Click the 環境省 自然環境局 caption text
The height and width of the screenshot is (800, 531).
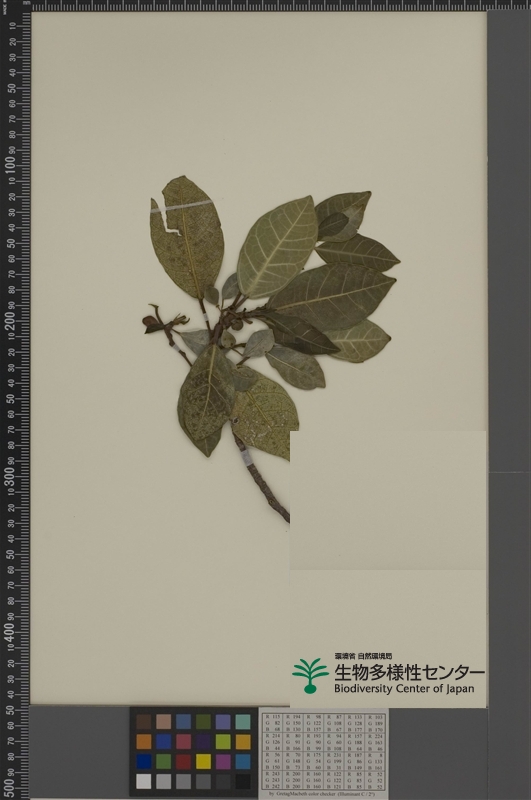pos(363,656)
